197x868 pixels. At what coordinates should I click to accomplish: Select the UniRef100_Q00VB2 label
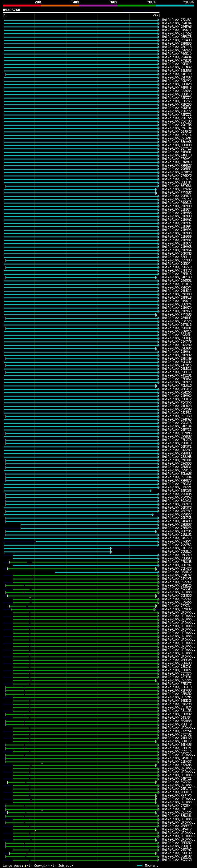coord(177,545)
